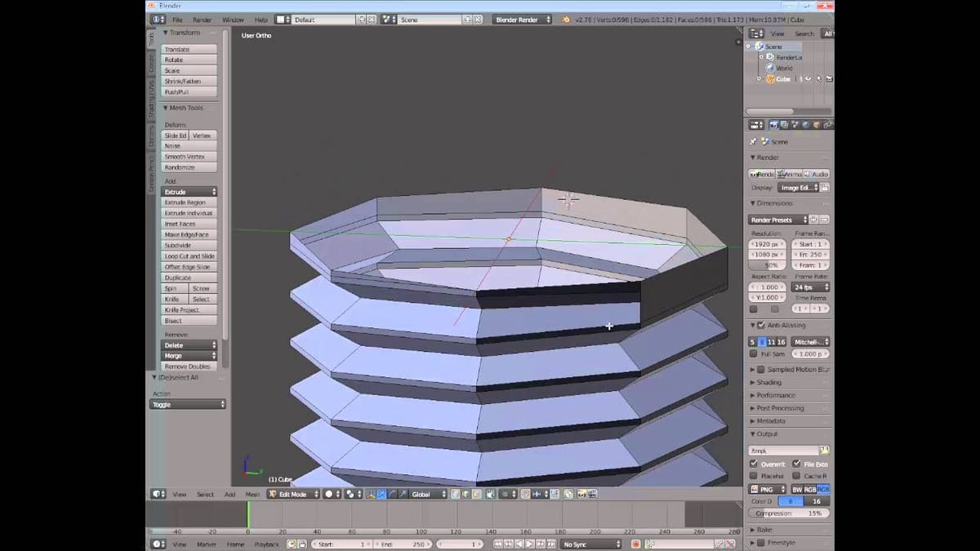
Task: Click the frame range lock icon in timeline
Action: [x=303, y=544]
